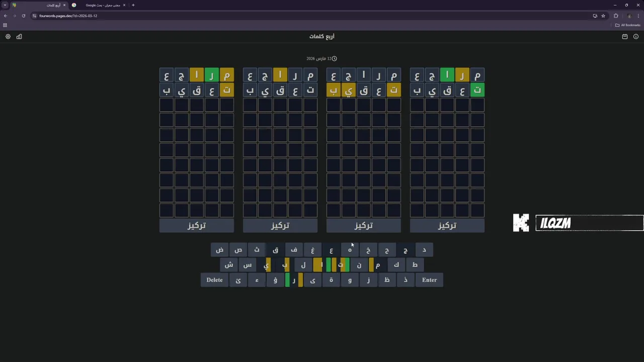
Task: Tap the ك keyboard key
Action: 396,265
